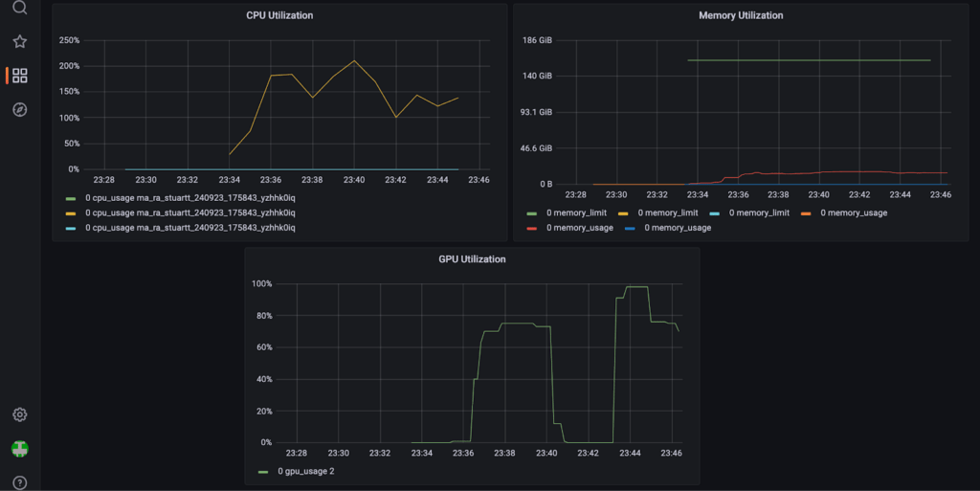
Task: Open the search magnifier in the sidebar
Action: pos(19,9)
